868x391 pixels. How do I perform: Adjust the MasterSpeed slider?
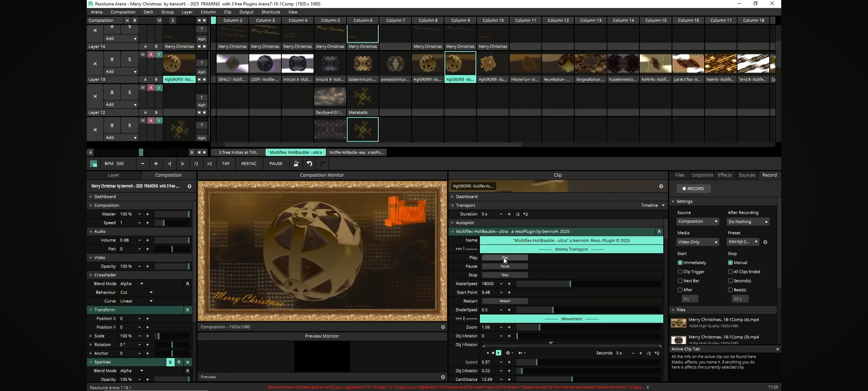pos(570,284)
